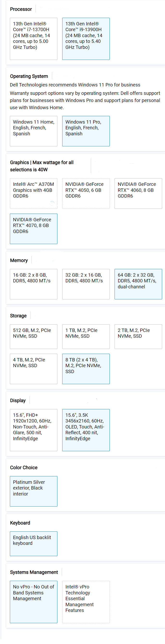Screen dimensions: 165x644
Task: Choose 512 GB M.2 SSD storage
Action: [x=34, y=336]
